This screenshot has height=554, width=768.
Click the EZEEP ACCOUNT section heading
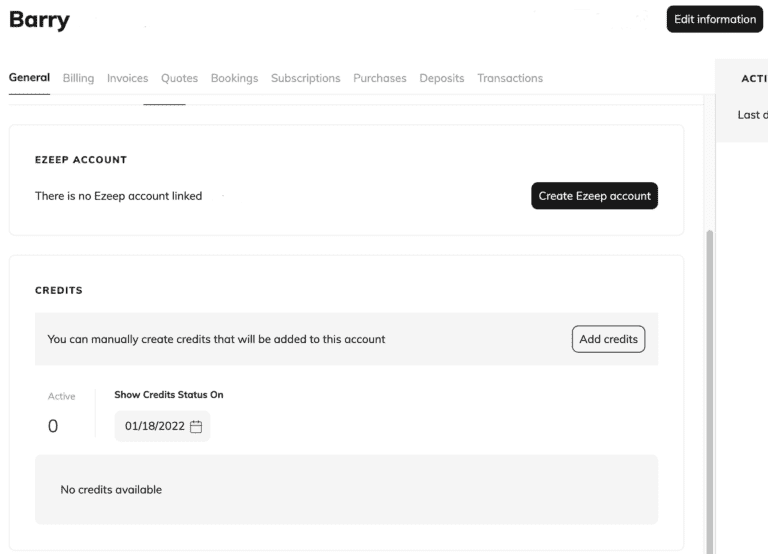pos(81,160)
